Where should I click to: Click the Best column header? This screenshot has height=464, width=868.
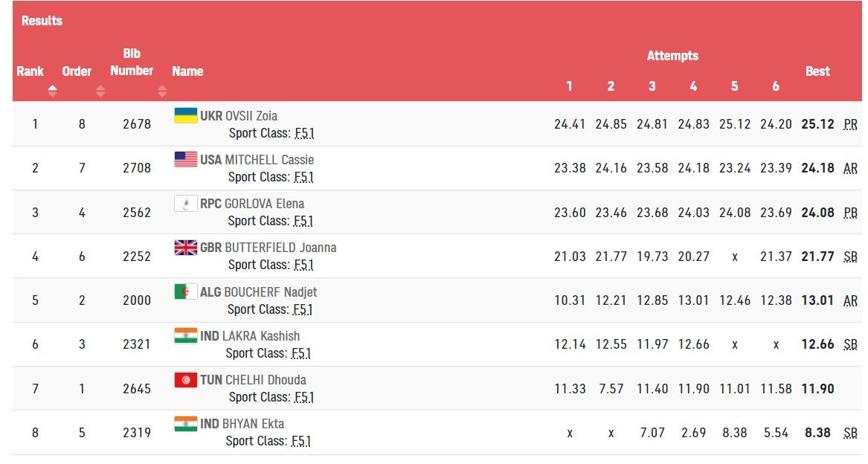point(817,71)
